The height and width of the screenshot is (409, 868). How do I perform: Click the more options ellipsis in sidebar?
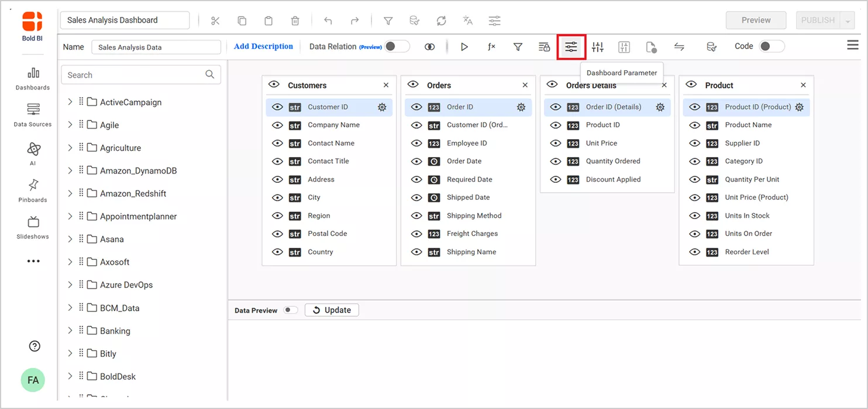pyautogui.click(x=33, y=261)
